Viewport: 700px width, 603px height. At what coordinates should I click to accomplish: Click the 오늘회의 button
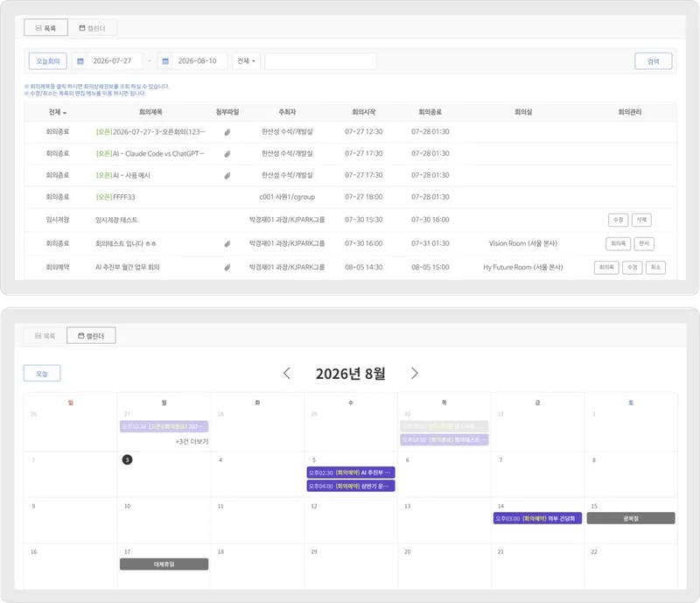pyautogui.click(x=48, y=61)
